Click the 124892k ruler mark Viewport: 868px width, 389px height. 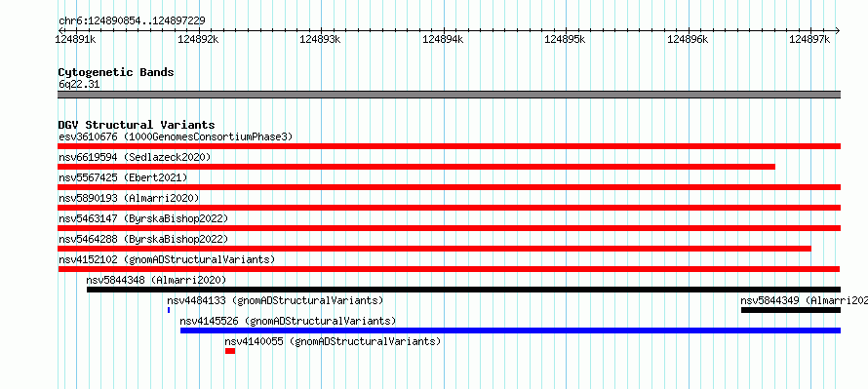coord(198,39)
